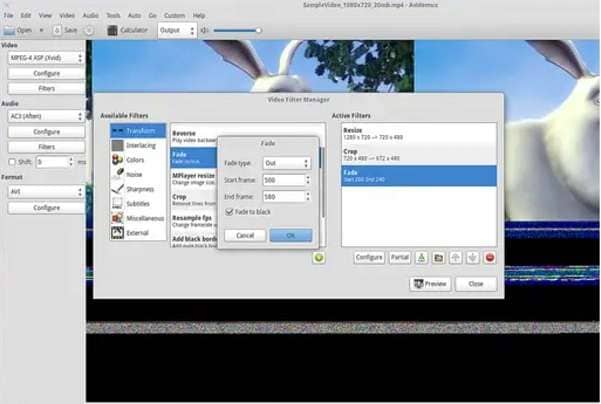Click Configure under Video codec
This screenshot has height=404, width=601.
tap(46, 73)
